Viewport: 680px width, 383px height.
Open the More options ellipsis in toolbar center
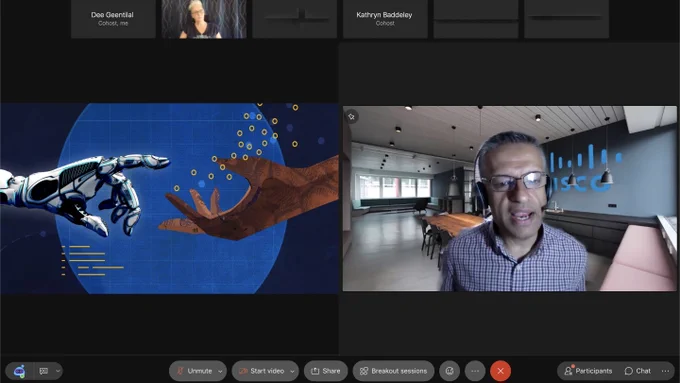[475, 371]
